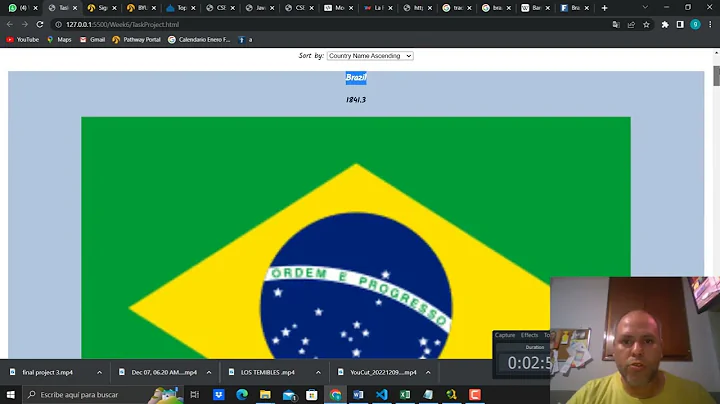The width and height of the screenshot is (720, 404).
Task: Open the Mail app from the taskbar
Action: [289, 395]
